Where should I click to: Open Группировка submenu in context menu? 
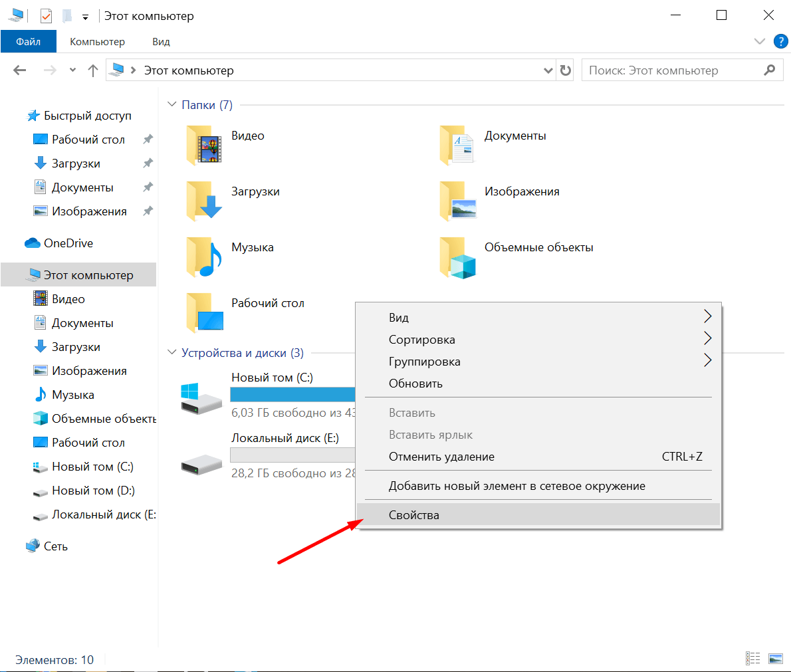pos(538,361)
